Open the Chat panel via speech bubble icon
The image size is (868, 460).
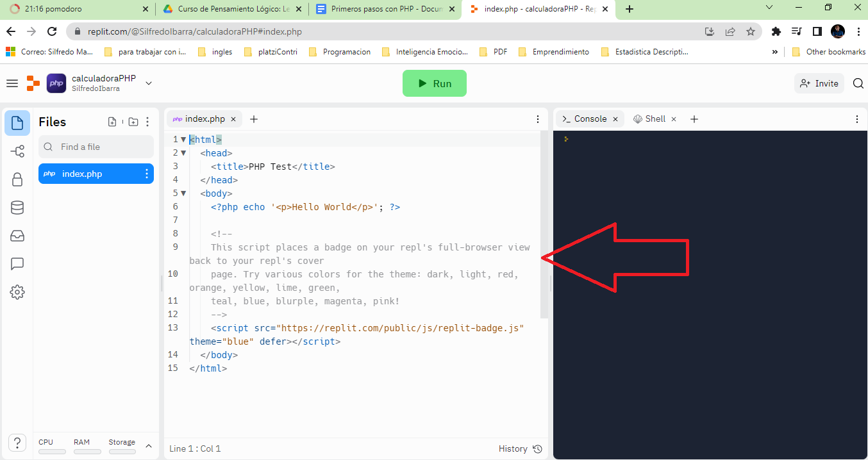tap(17, 264)
